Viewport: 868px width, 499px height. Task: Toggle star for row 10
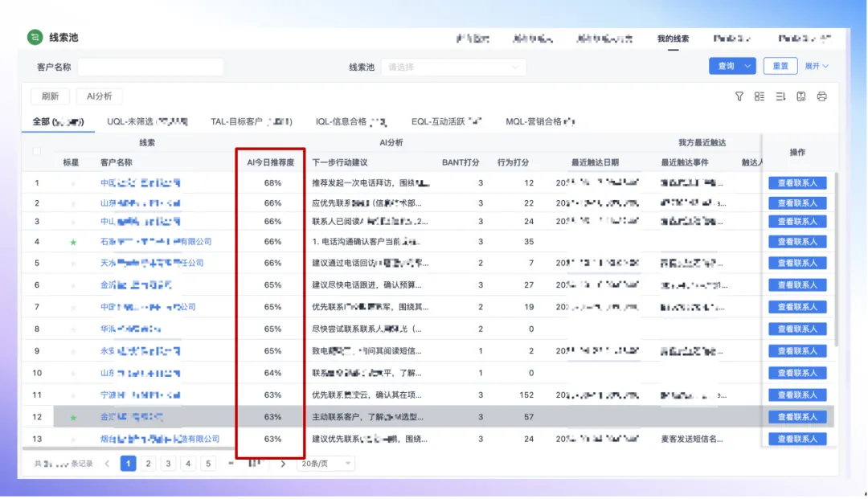coord(73,374)
